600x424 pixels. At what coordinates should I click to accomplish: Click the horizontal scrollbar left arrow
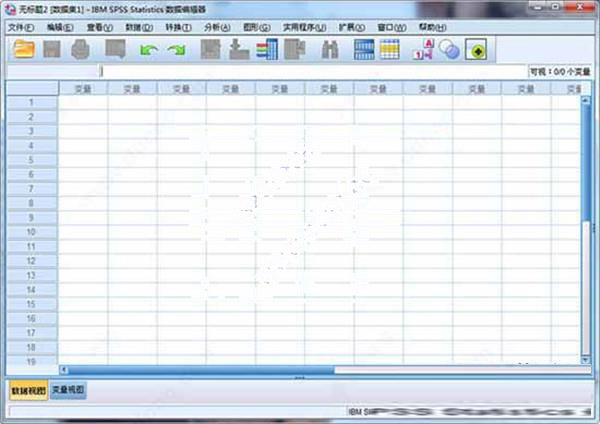tap(64, 370)
